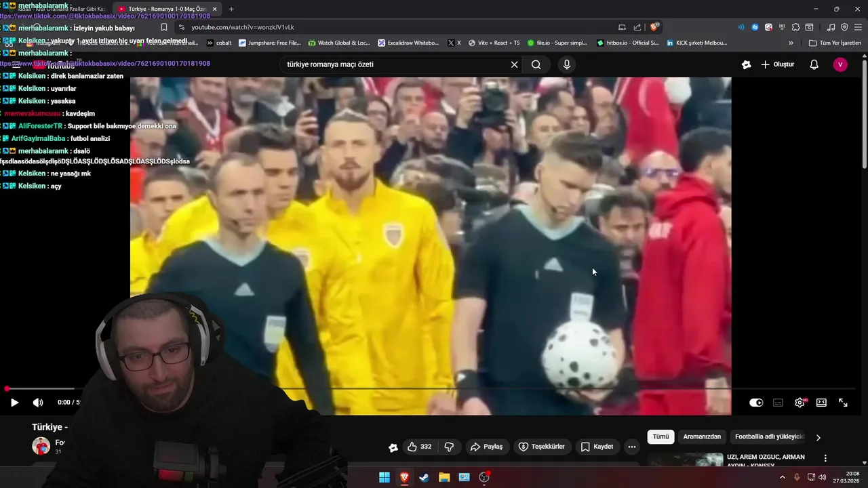Clear the YouTube search box text
Screen dimensions: 868x488
pos(514,65)
